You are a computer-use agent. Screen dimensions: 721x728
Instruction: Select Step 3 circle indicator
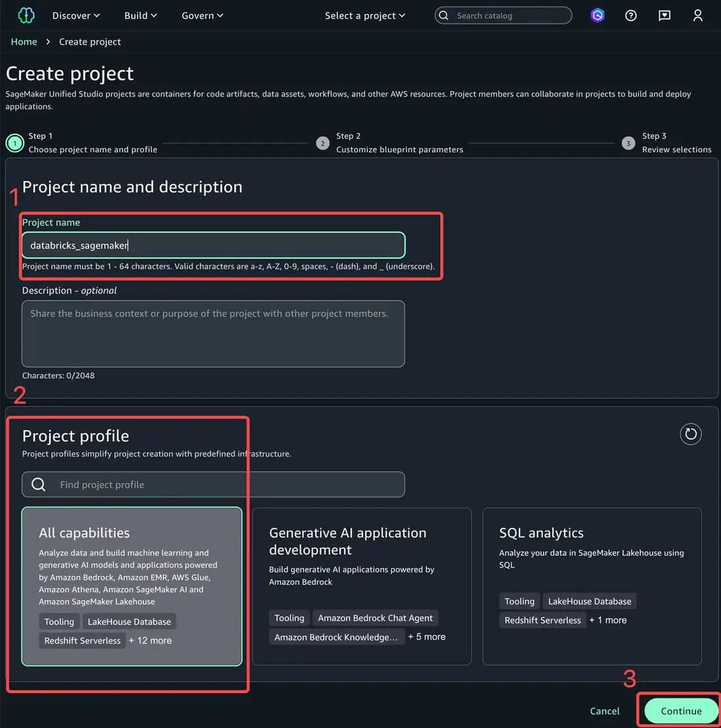click(628, 143)
